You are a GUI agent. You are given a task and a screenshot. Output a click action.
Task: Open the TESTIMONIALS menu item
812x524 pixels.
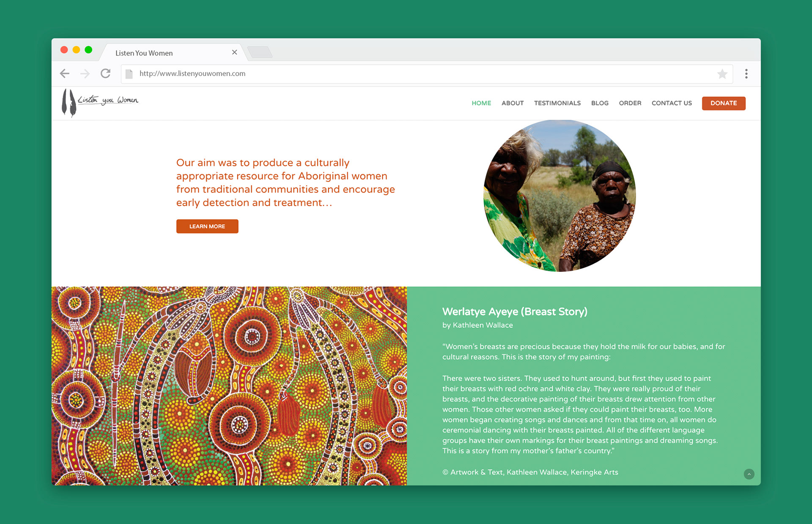click(557, 103)
